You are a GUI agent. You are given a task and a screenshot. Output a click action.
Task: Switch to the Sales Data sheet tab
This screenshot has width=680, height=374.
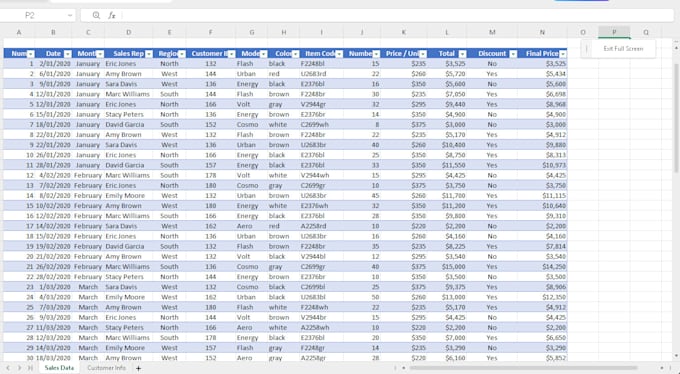[59, 368]
